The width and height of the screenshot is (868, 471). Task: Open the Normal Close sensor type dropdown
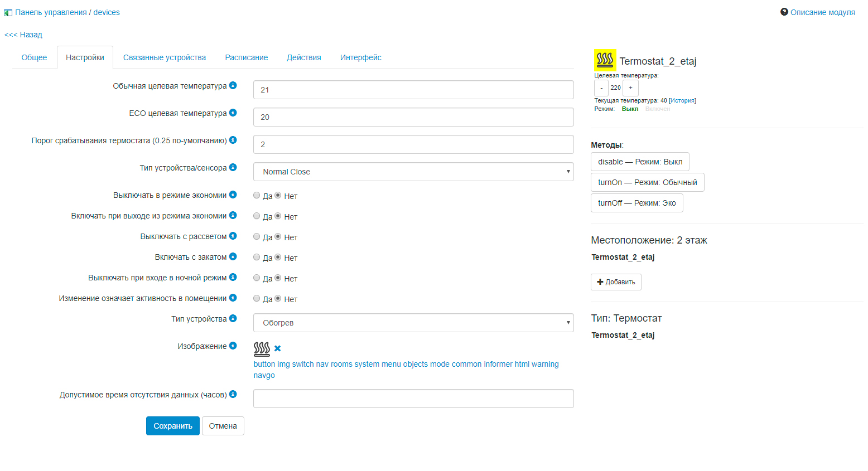click(x=413, y=172)
